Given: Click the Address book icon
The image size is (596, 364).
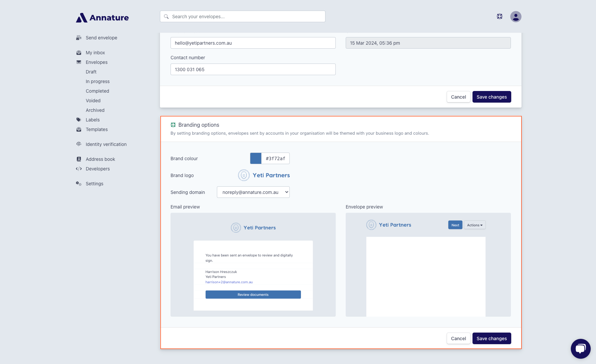Looking at the screenshot, I should tap(79, 159).
